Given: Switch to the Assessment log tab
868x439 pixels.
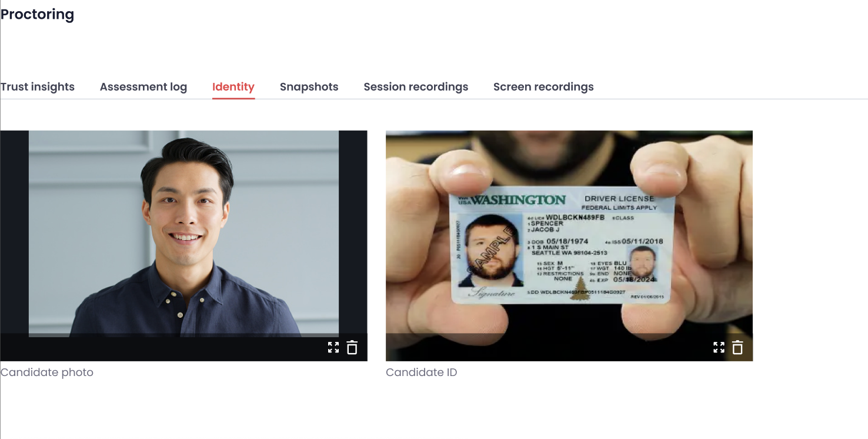Looking at the screenshot, I should [143, 87].
